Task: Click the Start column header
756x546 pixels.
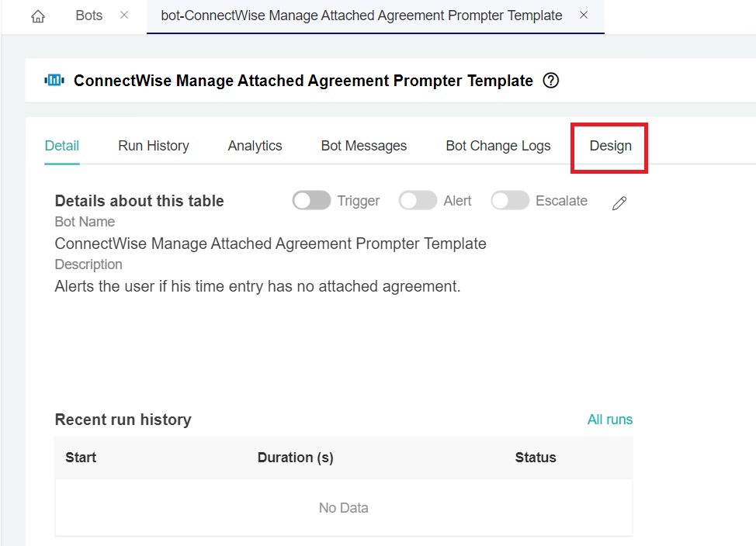Action: 81,458
